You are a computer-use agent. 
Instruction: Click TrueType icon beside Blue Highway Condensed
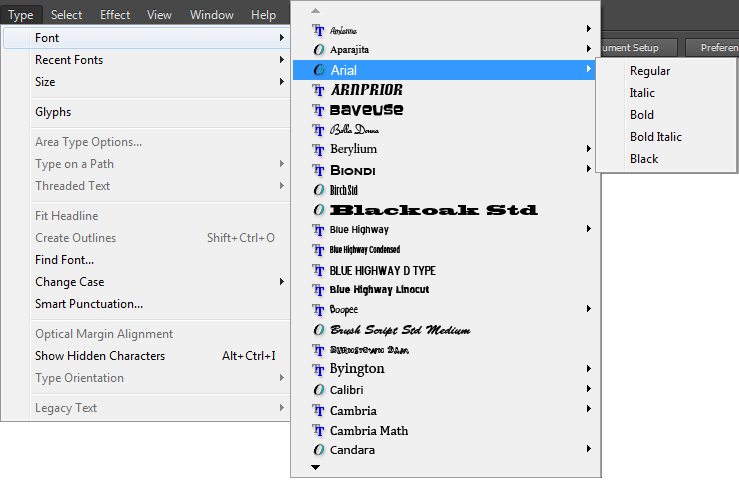click(x=319, y=250)
